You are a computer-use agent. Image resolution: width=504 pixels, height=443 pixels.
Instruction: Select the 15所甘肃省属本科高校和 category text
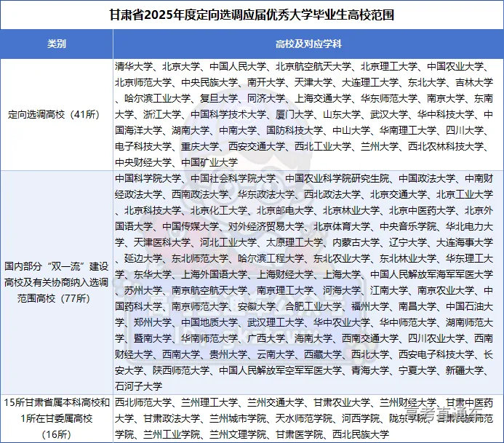tap(57, 402)
